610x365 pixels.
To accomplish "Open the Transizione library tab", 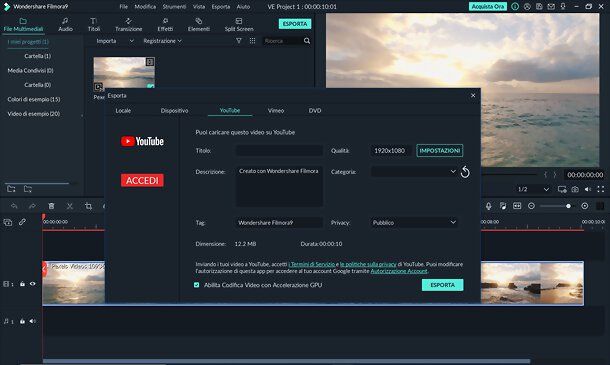I will (x=128, y=25).
